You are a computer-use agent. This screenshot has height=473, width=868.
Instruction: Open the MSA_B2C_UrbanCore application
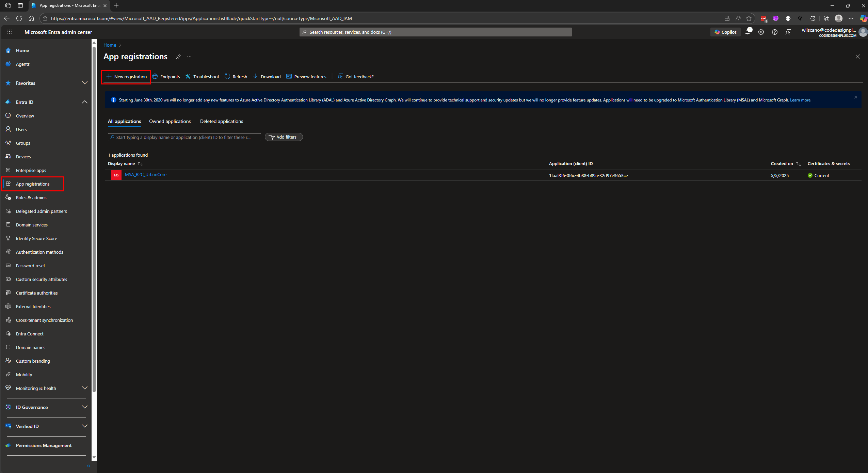146,174
